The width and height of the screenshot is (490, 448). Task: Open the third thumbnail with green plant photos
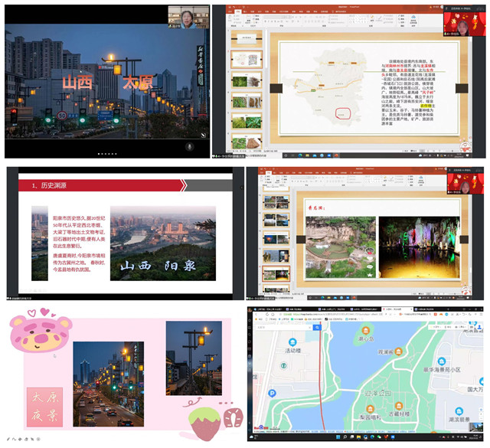[247, 80]
